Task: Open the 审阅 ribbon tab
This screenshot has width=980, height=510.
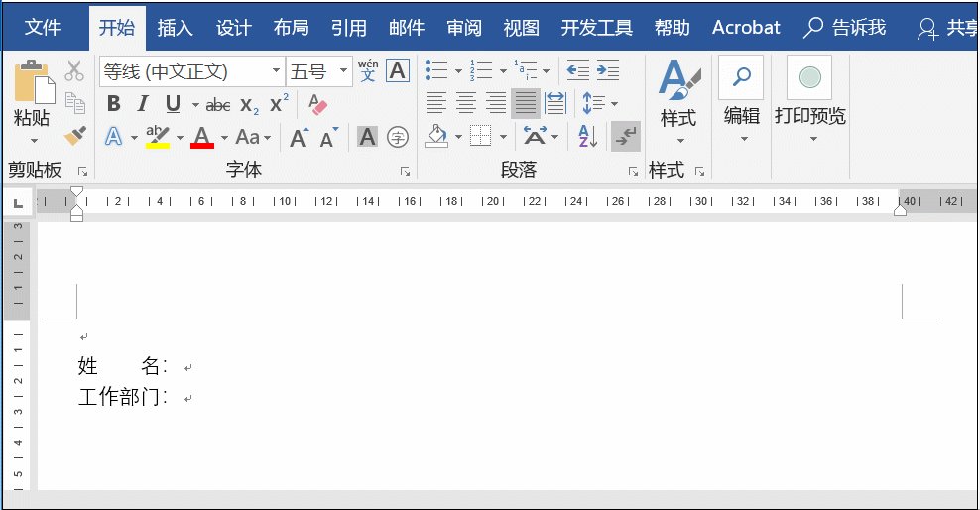Action: (464, 27)
